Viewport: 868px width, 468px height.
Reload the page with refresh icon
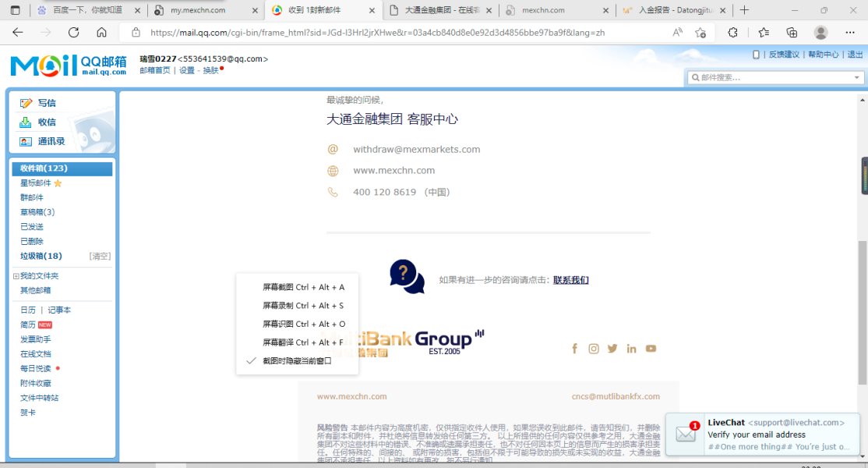(73, 33)
